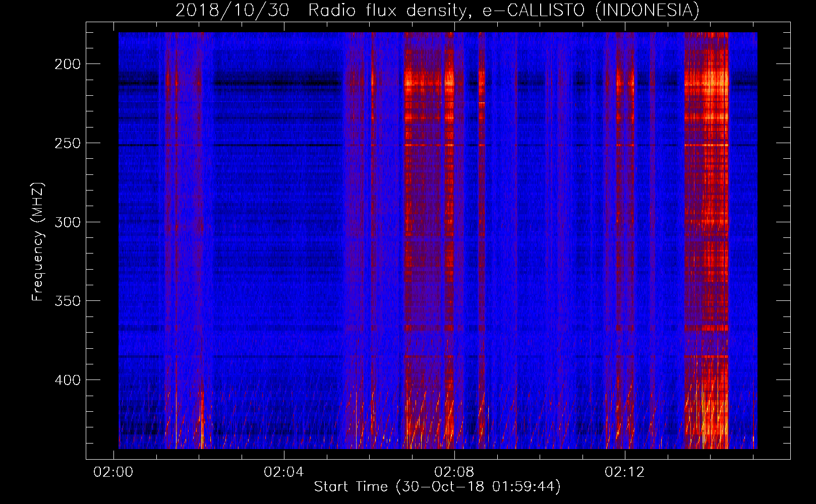
Task: Click the '300' frequency tick label
Action: (x=68, y=222)
